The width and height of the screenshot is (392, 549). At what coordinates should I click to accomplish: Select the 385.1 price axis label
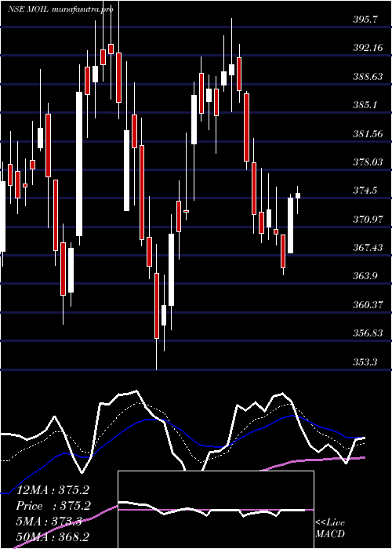(x=365, y=104)
